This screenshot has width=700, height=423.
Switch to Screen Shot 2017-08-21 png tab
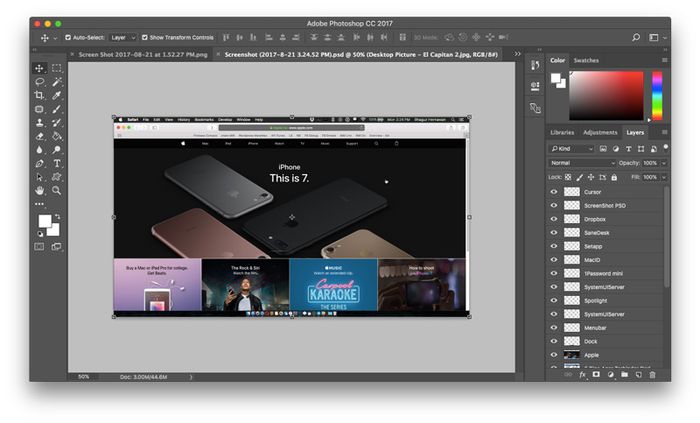tap(143, 54)
